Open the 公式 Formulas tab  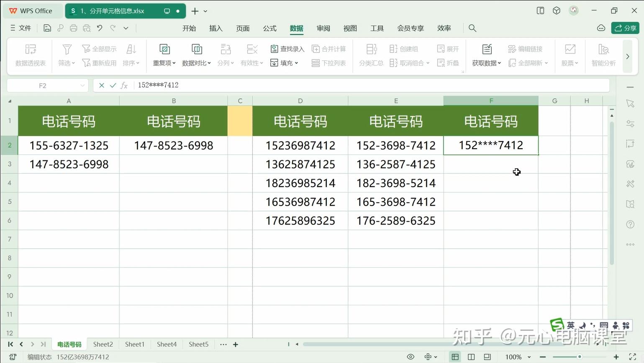269,28
